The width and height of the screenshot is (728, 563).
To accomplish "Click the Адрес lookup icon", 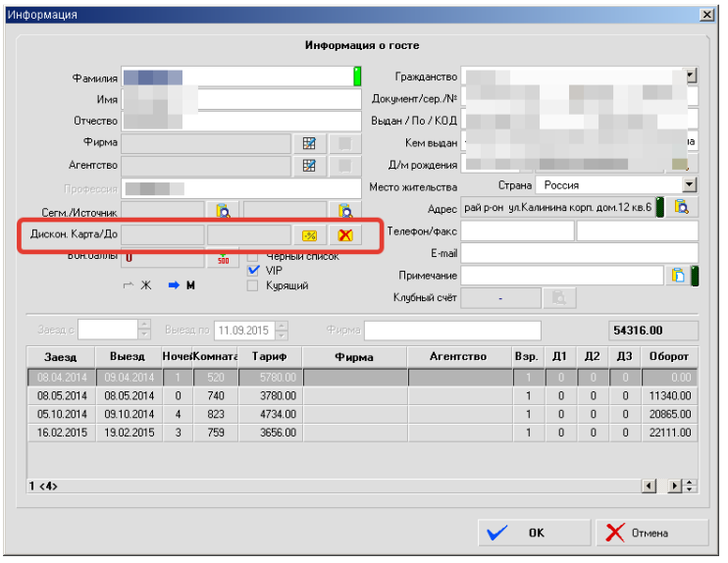I will (682, 207).
